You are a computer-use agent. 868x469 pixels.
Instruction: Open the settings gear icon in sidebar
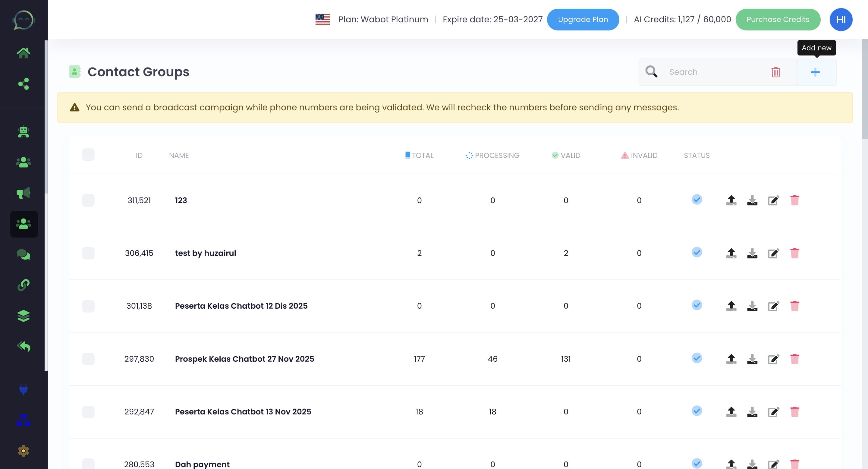tap(23, 451)
